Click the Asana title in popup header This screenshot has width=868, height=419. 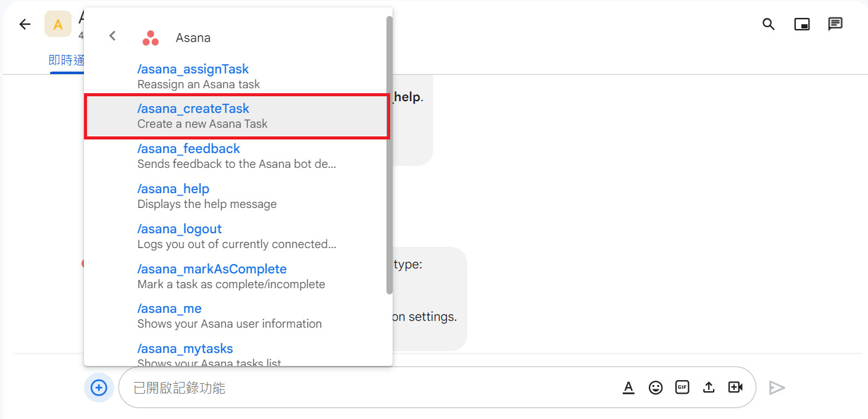click(193, 38)
